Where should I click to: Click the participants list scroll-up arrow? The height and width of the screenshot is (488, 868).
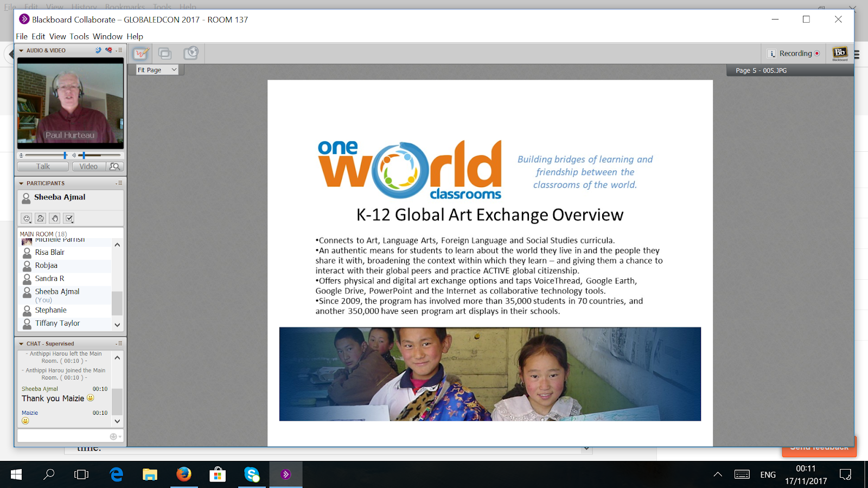[117, 245]
